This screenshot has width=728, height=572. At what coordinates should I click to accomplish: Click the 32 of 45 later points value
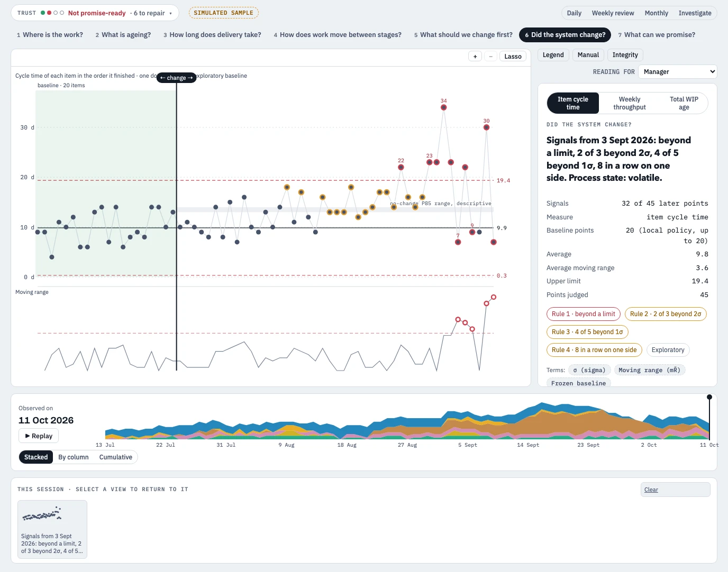[665, 204]
